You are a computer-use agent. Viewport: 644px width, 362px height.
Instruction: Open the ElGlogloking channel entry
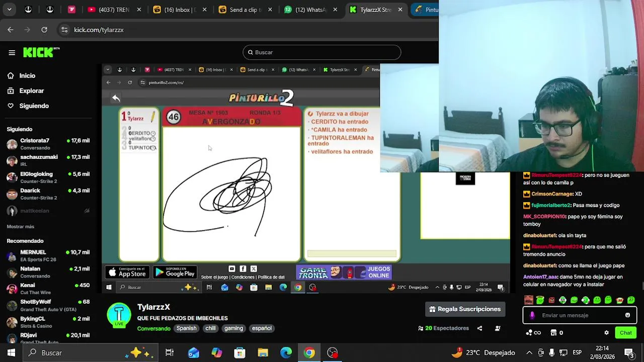point(48,177)
